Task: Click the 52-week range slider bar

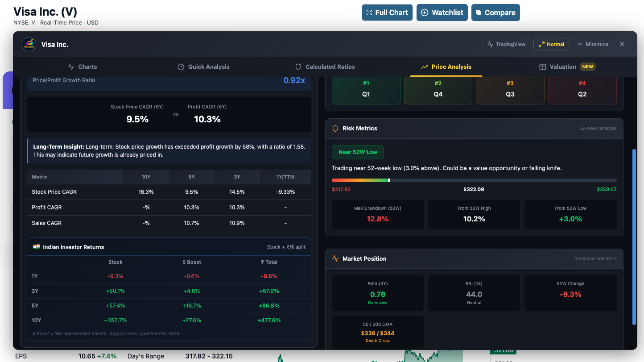Action: [474, 180]
